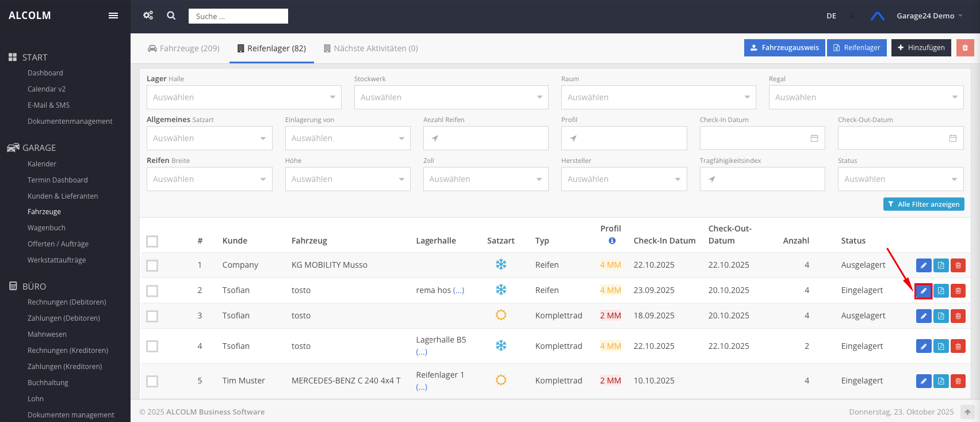This screenshot has width=980, height=422.
Task: Click the scroll-to-top arrow in the footer
Action: (x=968, y=412)
